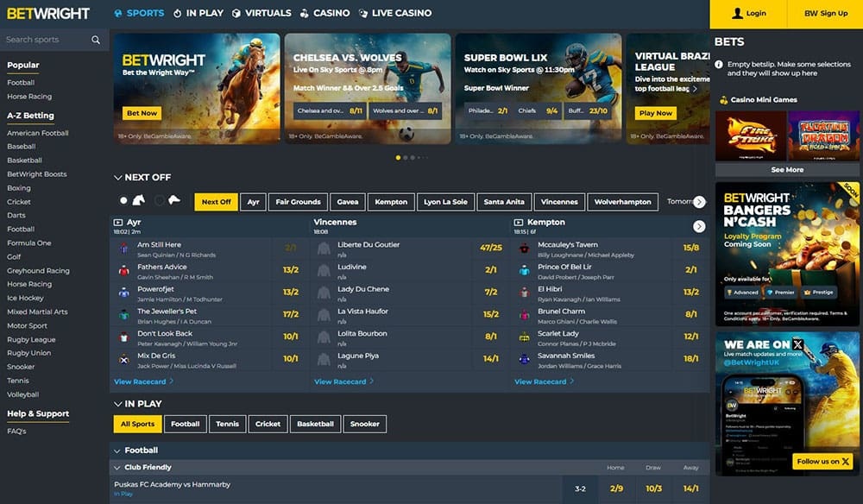Open BetWright Boosts in sidebar

pyautogui.click(x=37, y=174)
